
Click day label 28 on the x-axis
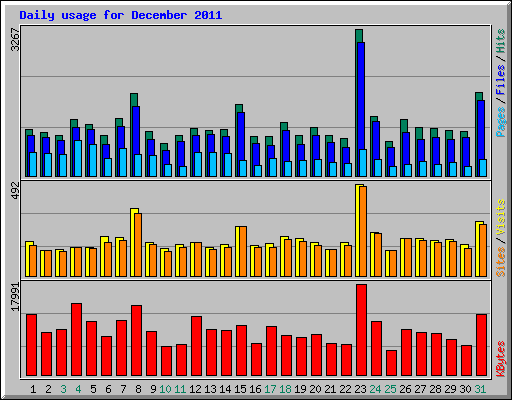point(435,389)
